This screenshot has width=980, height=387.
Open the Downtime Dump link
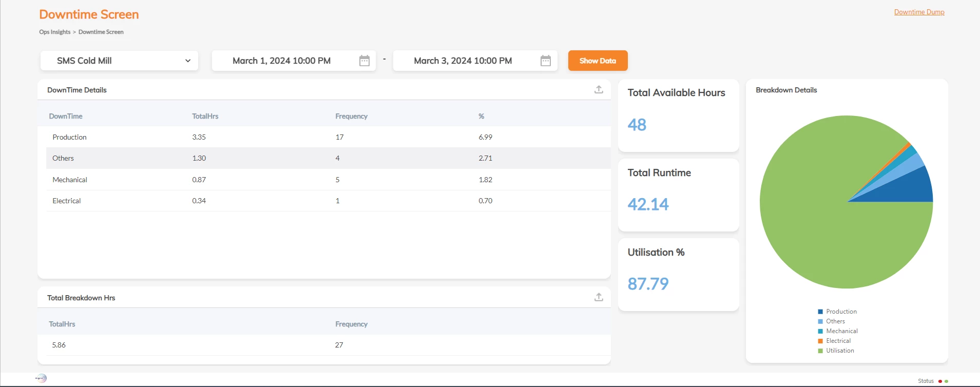click(919, 12)
